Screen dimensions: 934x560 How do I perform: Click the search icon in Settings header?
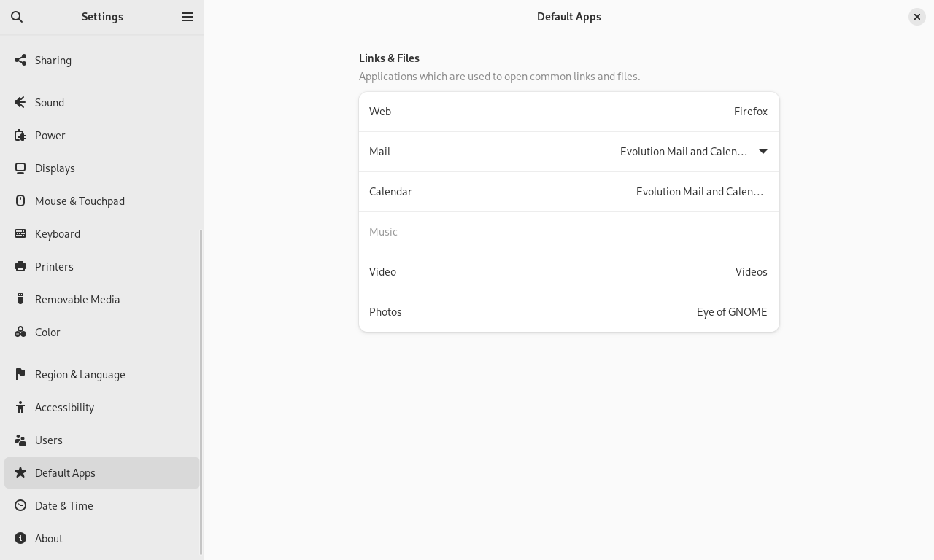[x=17, y=17]
